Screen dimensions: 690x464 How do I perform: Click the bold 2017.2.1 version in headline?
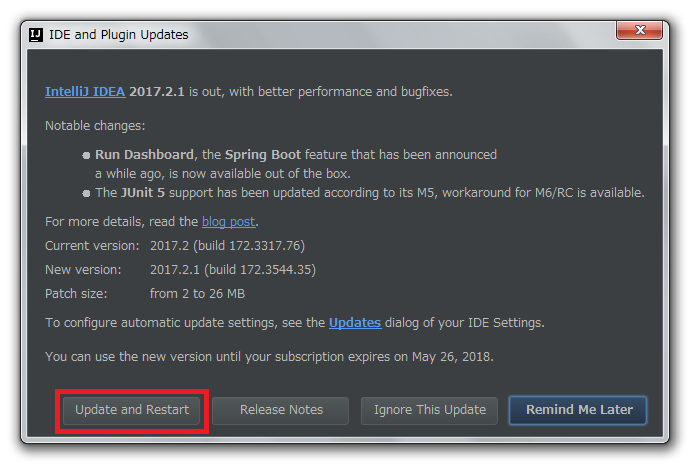(157, 92)
